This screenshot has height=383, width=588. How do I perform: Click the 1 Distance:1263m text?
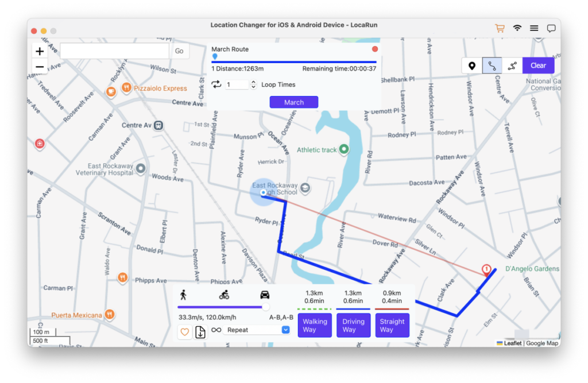(237, 69)
